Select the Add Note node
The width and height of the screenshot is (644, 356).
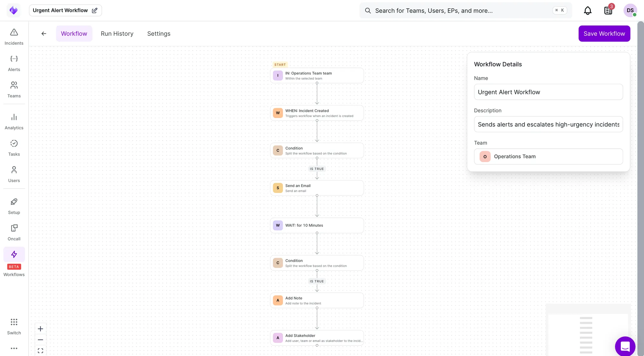pos(317,300)
